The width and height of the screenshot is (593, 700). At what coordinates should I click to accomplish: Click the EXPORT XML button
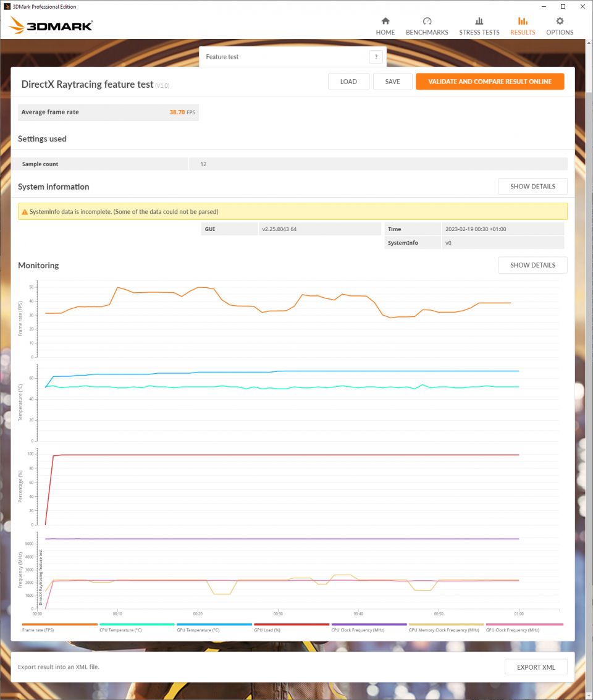coord(536,667)
